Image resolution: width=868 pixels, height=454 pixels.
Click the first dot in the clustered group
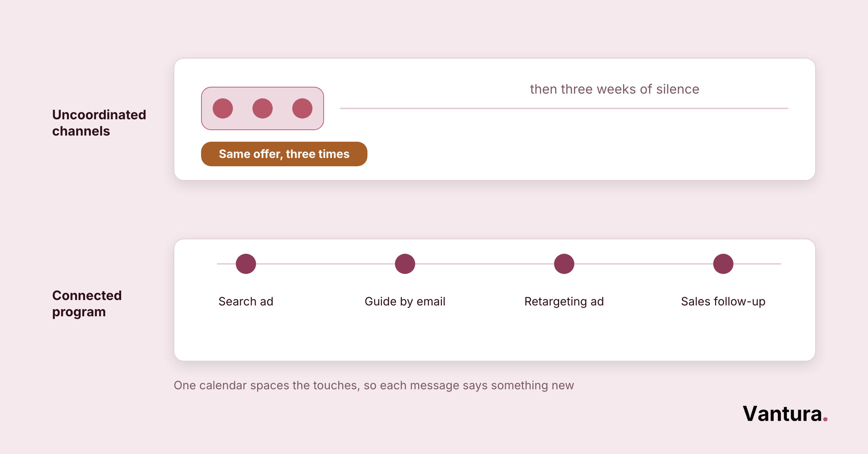coord(223,108)
